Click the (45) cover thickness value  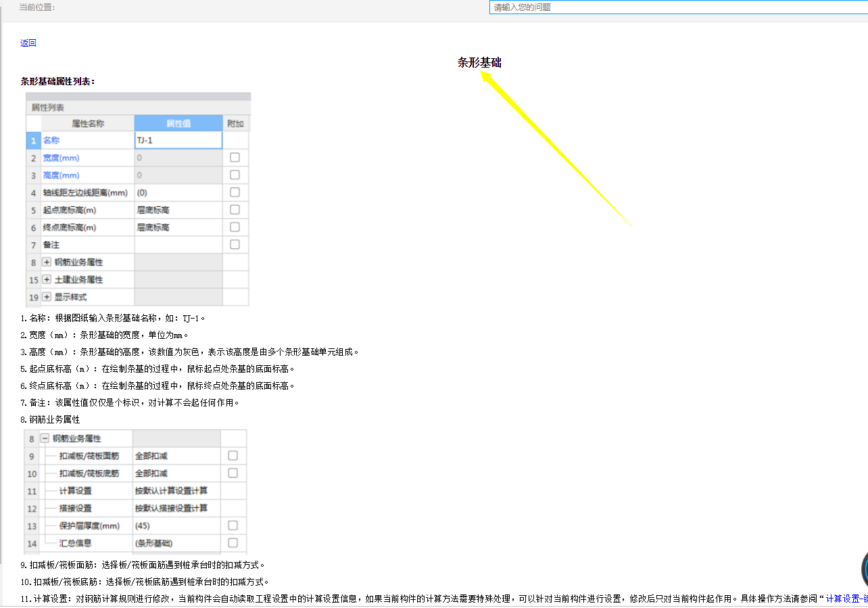tap(176, 525)
